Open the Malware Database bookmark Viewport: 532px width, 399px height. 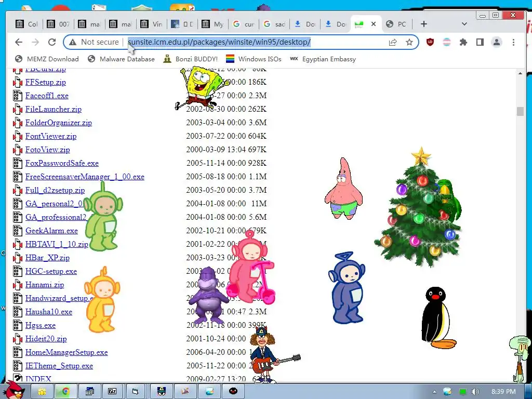click(x=121, y=59)
